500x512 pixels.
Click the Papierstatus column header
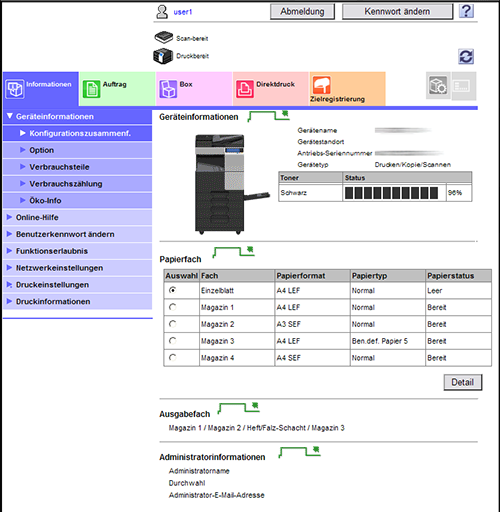[x=458, y=276]
